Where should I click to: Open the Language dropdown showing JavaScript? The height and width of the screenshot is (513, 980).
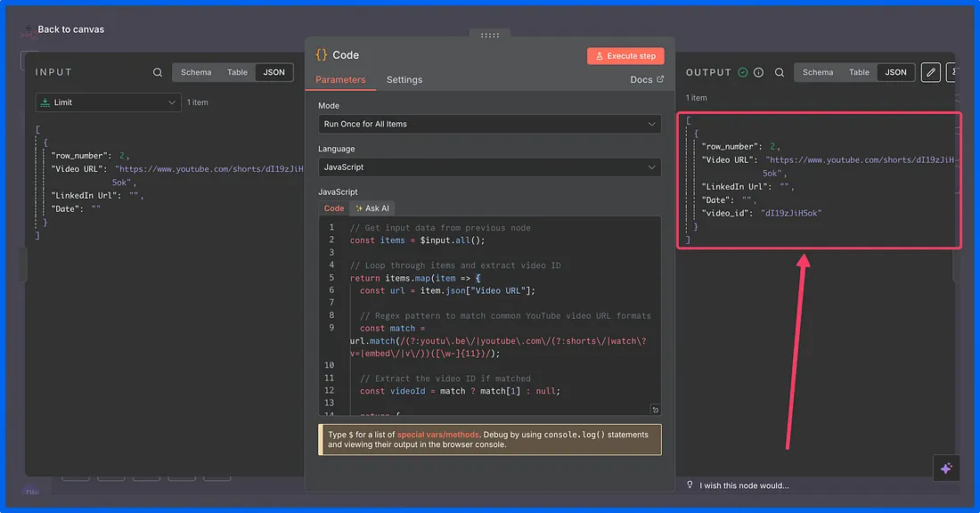(x=489, y=167)
